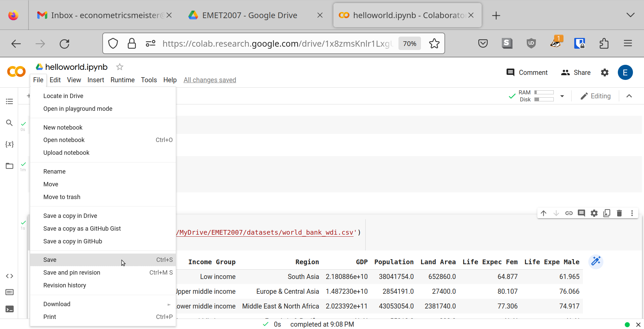The width and height of the screenshot is (644, 329).
Task: Open the Files folder icon in sidebar
Action: tap(9, 166)
